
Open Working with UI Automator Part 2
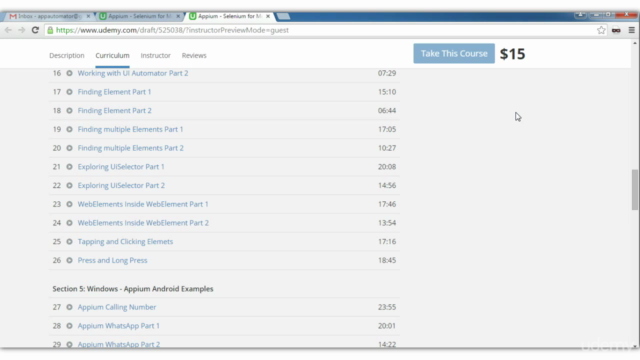(133, 73)
